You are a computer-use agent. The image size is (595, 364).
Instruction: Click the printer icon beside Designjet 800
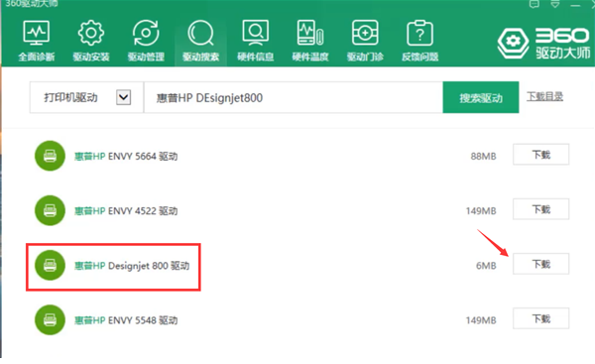[x=50, y=265]
